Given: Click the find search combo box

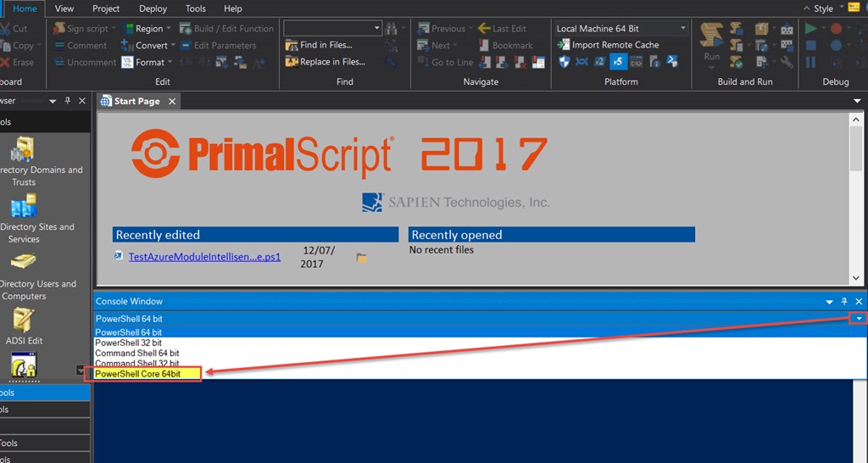Looking at the screenshot, I should point(332,28).
